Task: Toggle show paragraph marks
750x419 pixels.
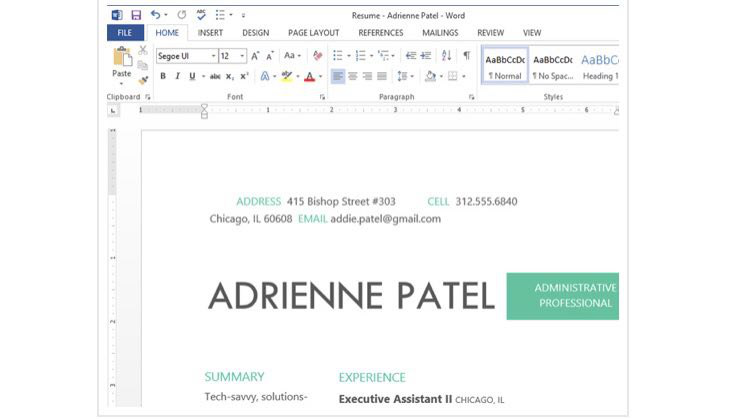Action: (466, 56)
